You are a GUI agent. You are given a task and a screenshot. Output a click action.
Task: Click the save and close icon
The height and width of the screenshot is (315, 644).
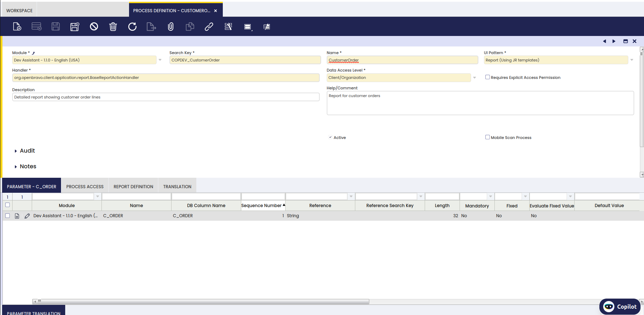point(75,27)
